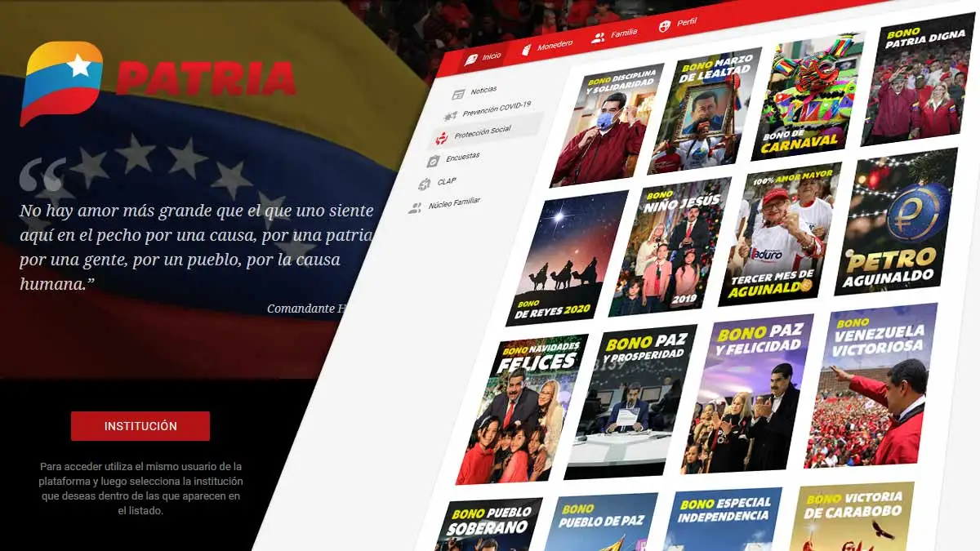Open Bono Especial Independencia card
Image resolution: width=980 pixels, height=551 pixels.
[723, 520]
